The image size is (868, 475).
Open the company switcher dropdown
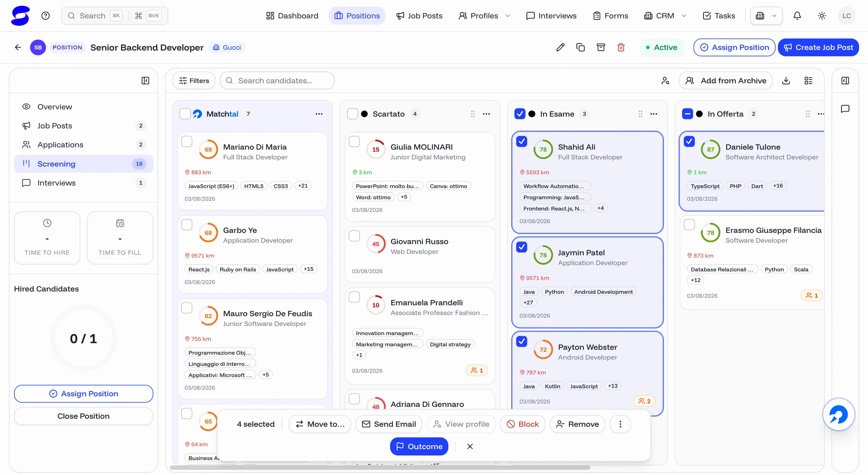click(x=766, y=16)
